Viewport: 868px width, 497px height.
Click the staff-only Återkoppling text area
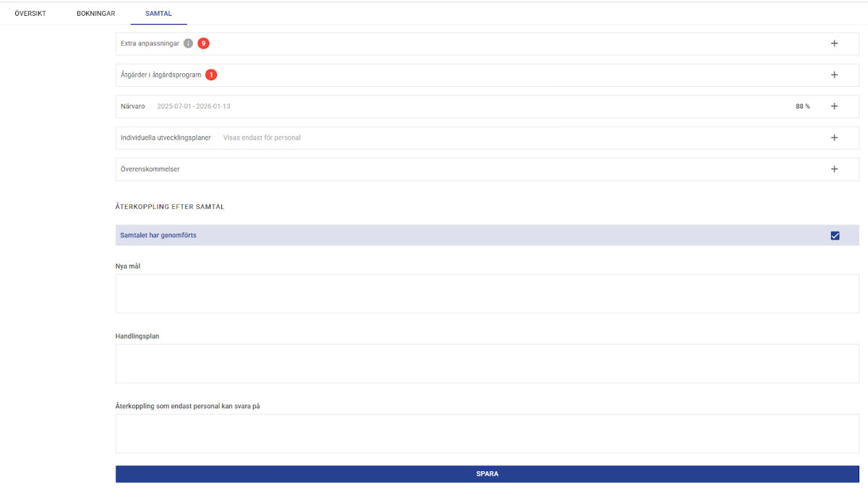pos(487,433)
